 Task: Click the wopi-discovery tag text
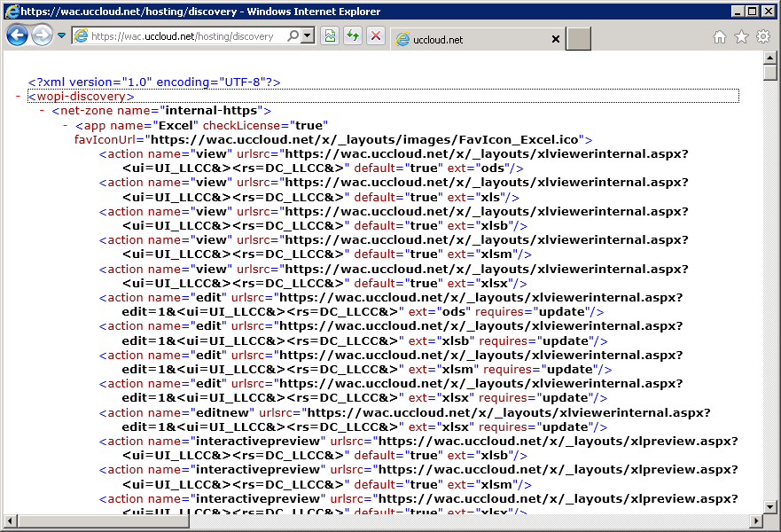81,96
